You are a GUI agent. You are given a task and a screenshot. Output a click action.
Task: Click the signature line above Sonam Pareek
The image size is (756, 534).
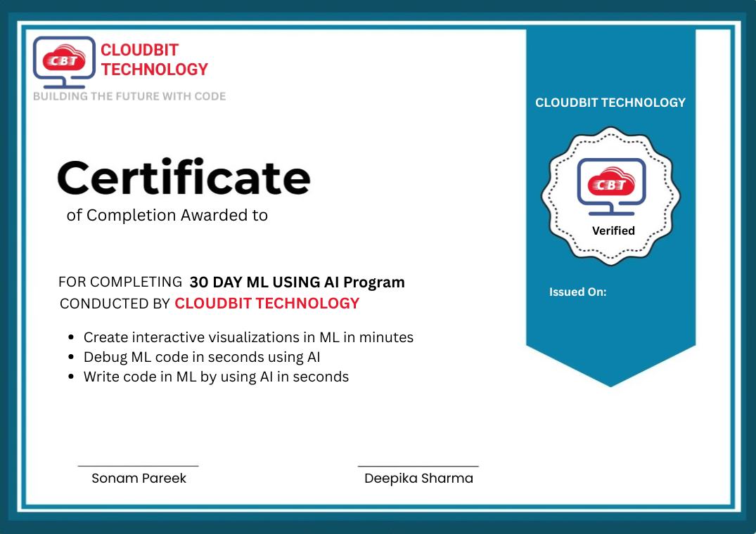[x=138, y=465]
